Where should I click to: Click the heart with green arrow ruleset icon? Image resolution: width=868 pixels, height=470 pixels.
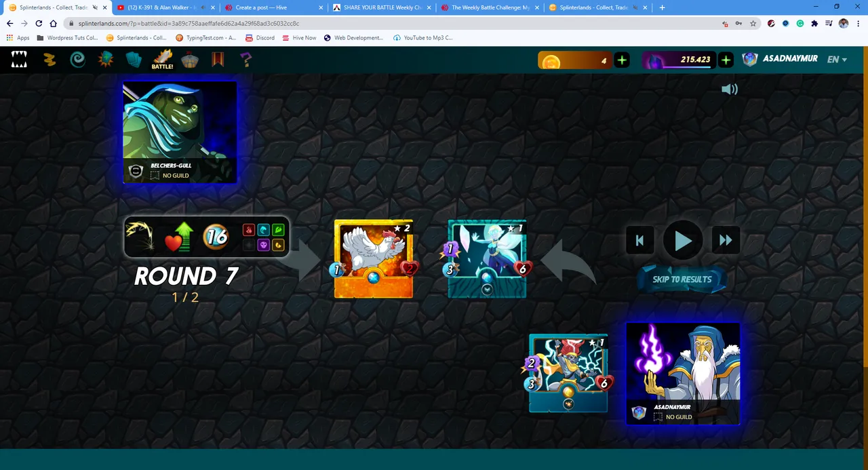[180, 237]
